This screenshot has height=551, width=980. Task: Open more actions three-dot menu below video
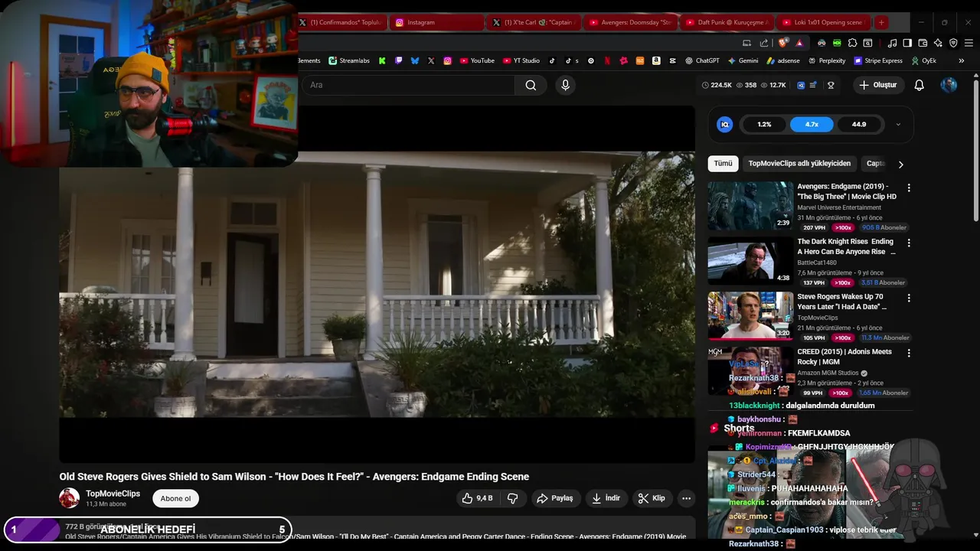[x=686, y=498]
